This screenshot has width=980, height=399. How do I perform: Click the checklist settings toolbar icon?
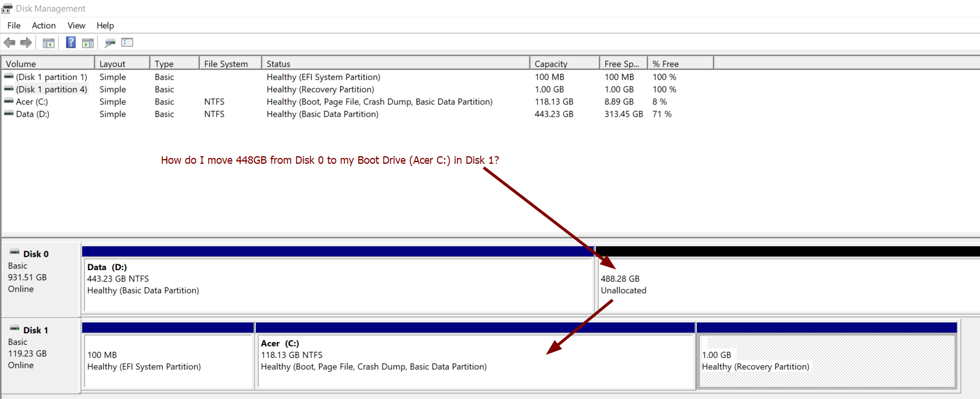point(127,42)
